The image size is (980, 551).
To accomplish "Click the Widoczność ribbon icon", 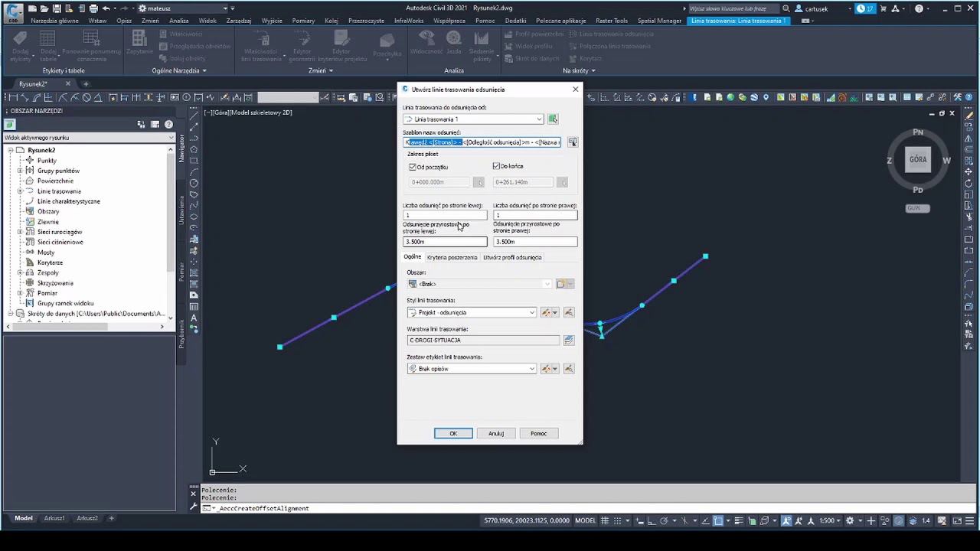I will coord(426,43).
